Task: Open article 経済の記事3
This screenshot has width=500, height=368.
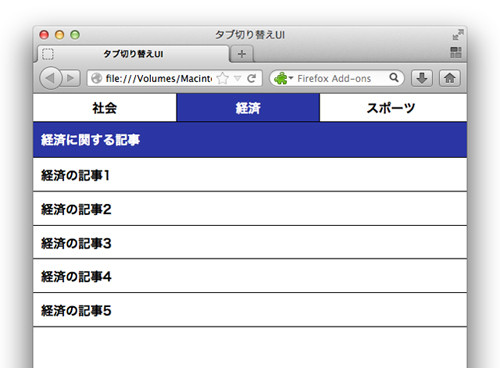Action: (250, 243)
